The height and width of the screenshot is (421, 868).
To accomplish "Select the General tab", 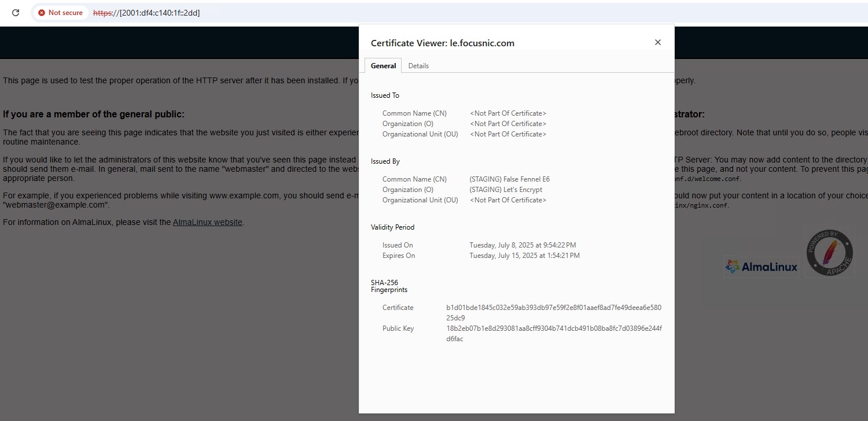I will (x=383, y=66).
